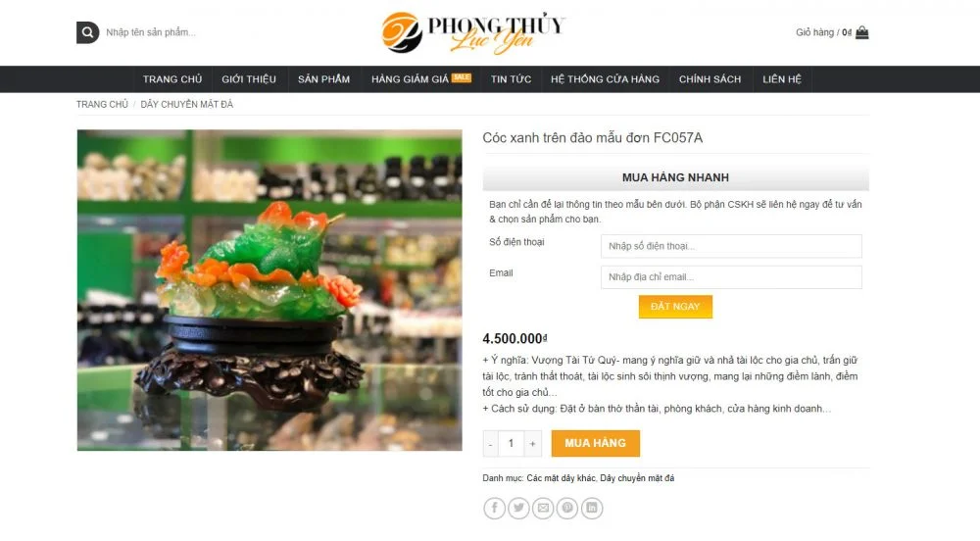Go to Hệ Thống Cửa Hàng page
This screenshot has height=541, width=980.
coord(605,79)
